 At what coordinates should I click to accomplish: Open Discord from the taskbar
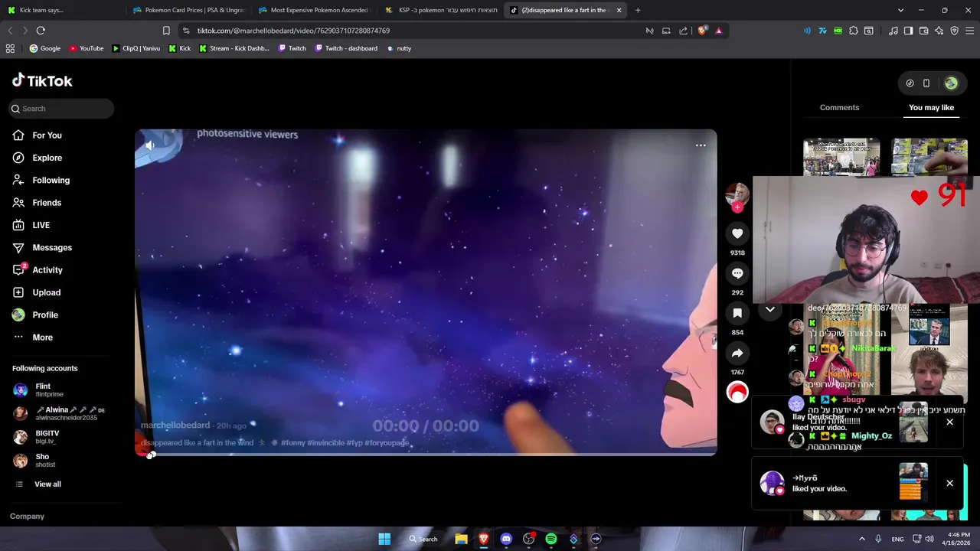(x=506, y=539)
